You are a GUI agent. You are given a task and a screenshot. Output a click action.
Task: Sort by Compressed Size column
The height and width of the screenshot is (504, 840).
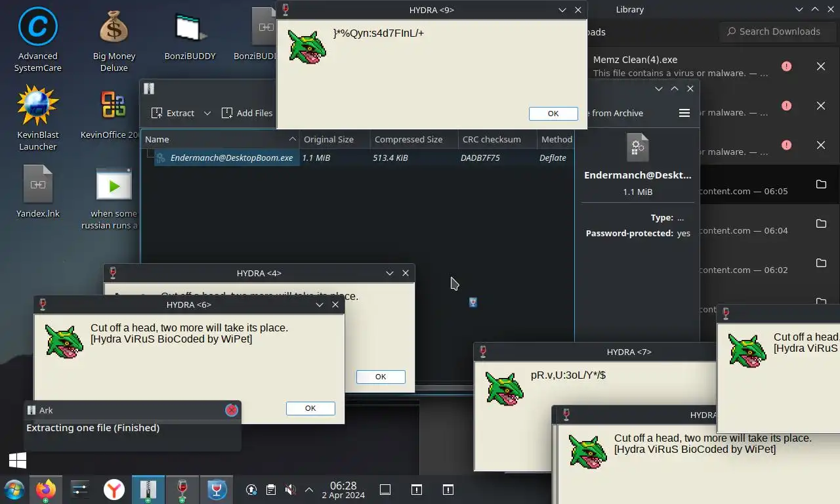click(x=413, y=139)
